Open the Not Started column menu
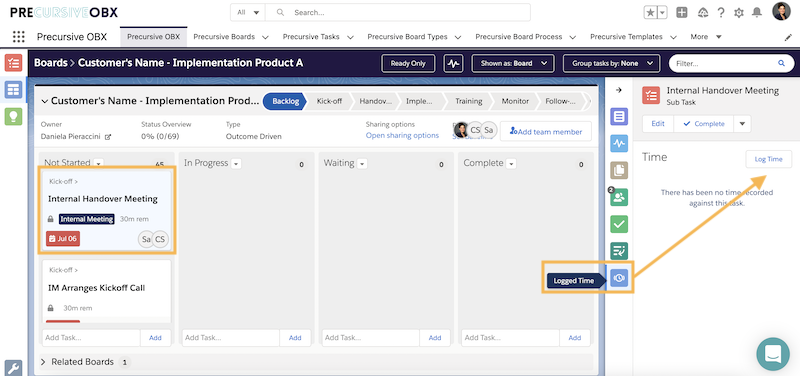Screen dimensions: 800x376 98,163
